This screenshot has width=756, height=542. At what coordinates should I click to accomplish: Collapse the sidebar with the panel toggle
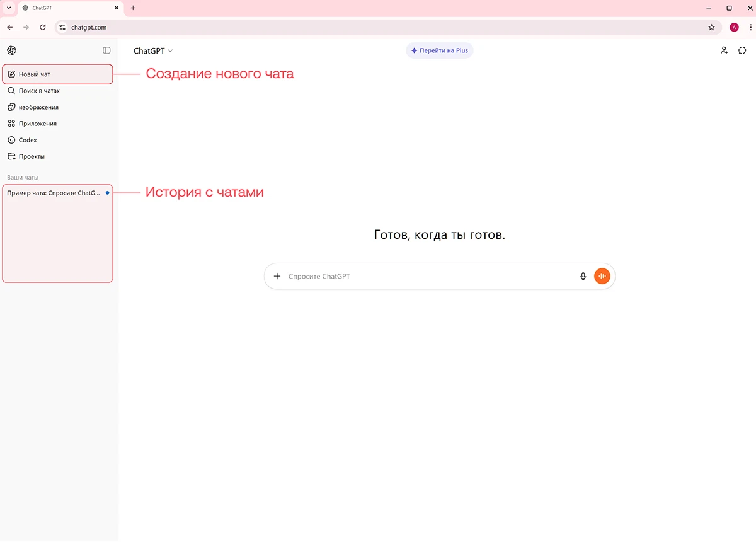tap(106, 50)
